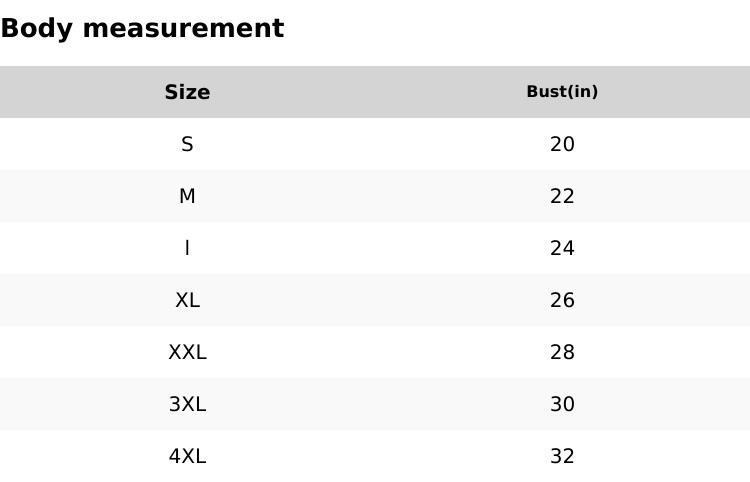Click the bust value 20
This screenshot has width=750, height=482.
click(562, 144)
